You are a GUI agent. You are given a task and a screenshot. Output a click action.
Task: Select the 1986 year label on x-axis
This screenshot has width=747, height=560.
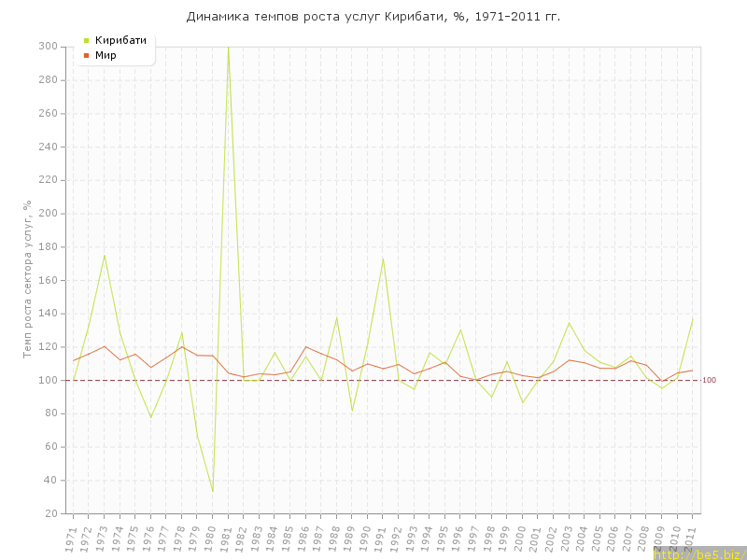[304, 538]
